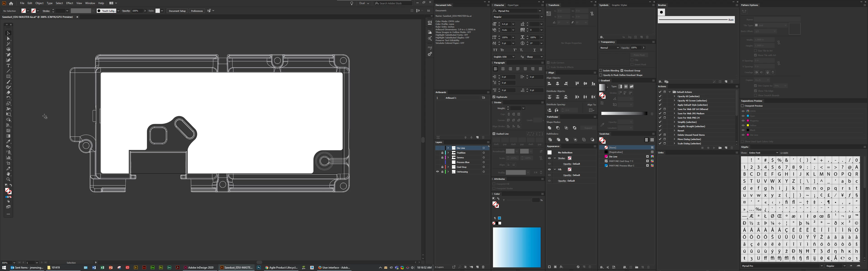The width and height of the screenshot is (868, 271).
Task: Click the Document Setup button
Action: pos(177,11)
